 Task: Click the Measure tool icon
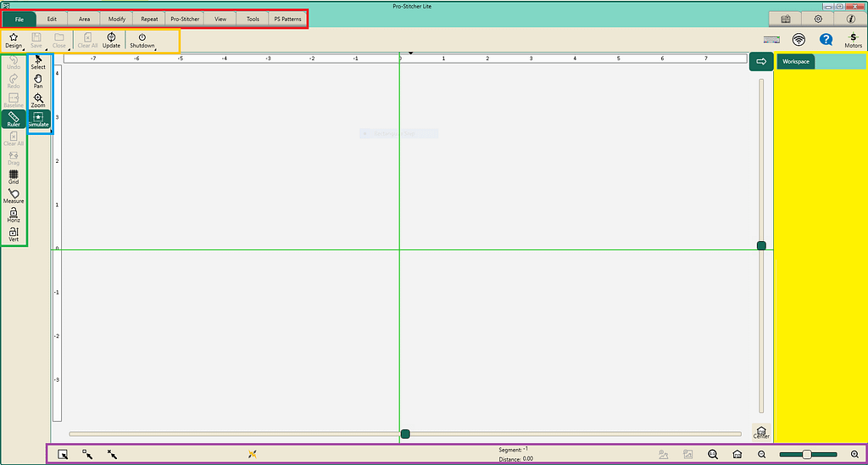[x=14, y=195]
